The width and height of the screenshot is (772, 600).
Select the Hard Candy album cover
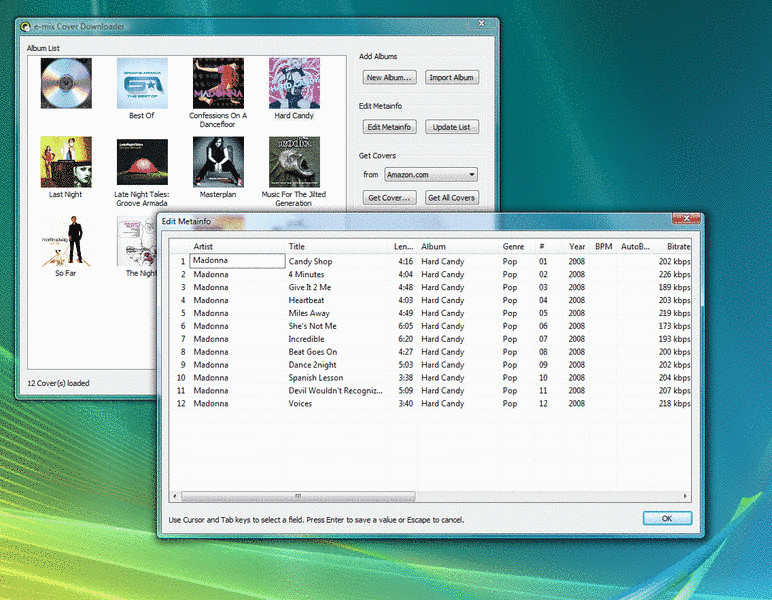pyautogui.click(x=294, y=83)
